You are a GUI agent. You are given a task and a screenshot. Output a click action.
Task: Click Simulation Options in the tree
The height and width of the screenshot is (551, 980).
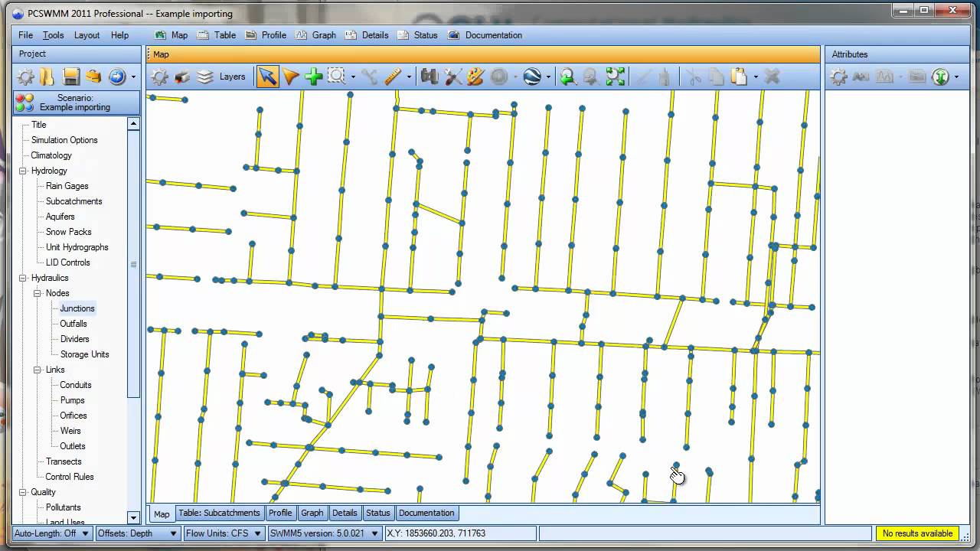(x=64, y=140)
